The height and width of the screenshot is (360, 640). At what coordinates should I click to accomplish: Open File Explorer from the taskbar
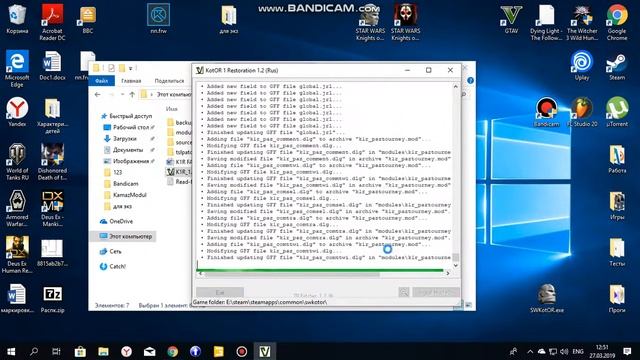click(103, 351)
